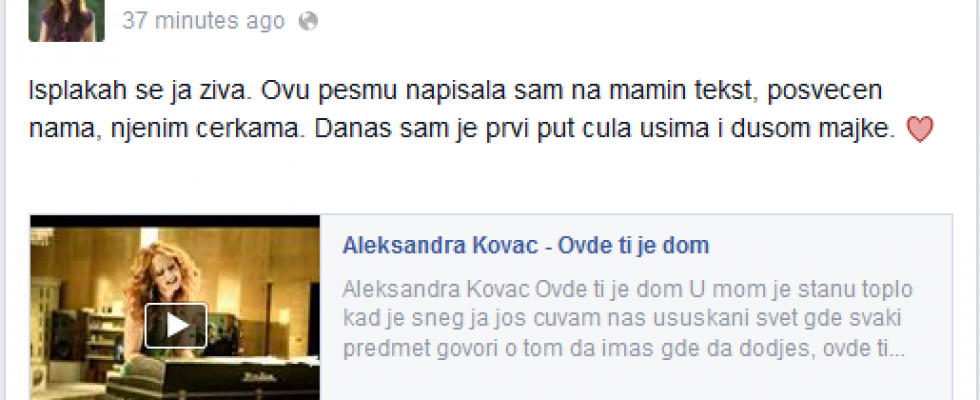Click the word 'posvecen' in the post
This screenshot has width=980, height=400.
click(x=824, y=91)
